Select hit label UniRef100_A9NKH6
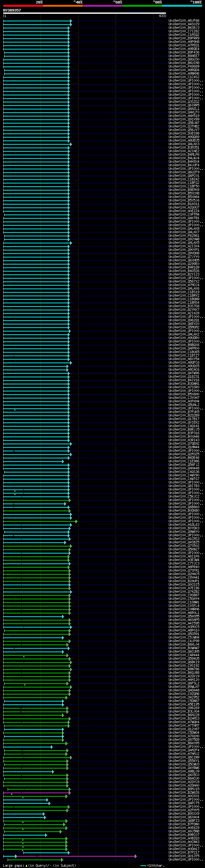205x868 pixels. coord(184,73)
